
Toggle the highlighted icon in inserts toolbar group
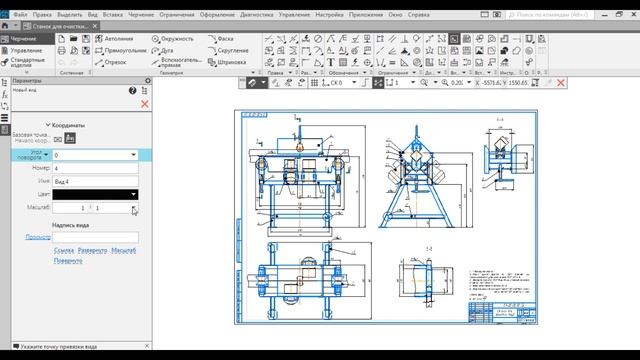[454, 39]
